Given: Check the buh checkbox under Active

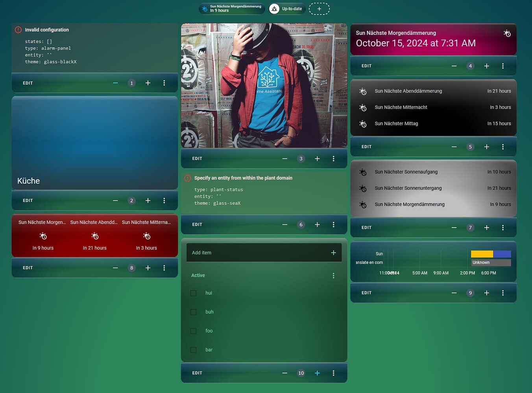Looking at the screenshot, I should (193, 312).
